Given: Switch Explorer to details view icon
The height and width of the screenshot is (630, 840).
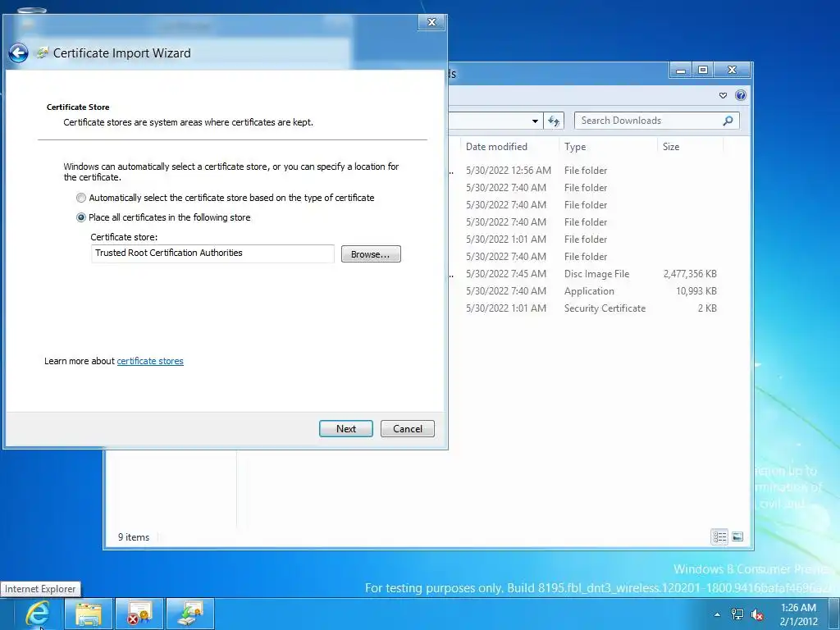Looking at the screenshot, I should (719, 536).
